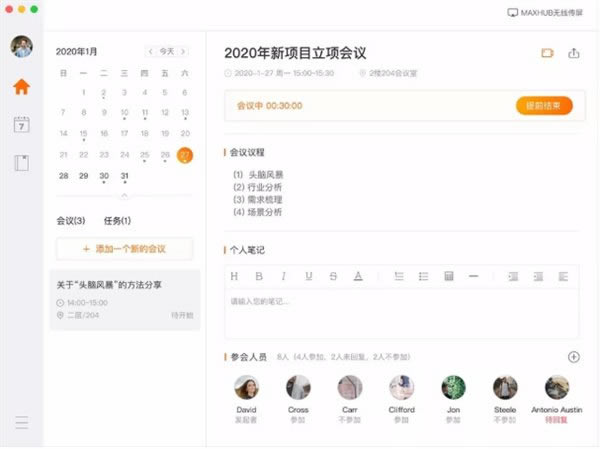600x449 pixels.
Task: Insert a horizontal divider line
Action: [x=473, y=276]
